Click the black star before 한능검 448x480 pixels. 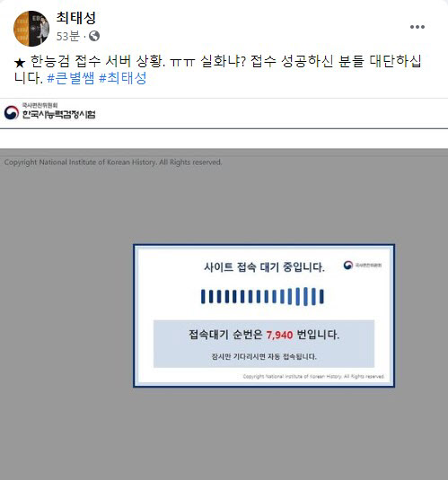click(x=20, y=63)
